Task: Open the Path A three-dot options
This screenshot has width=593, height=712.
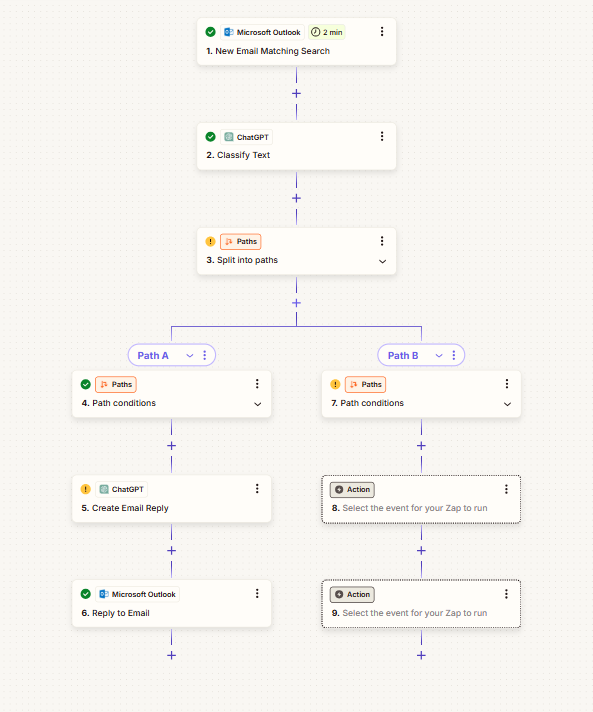Action: (x=205, y=355)
